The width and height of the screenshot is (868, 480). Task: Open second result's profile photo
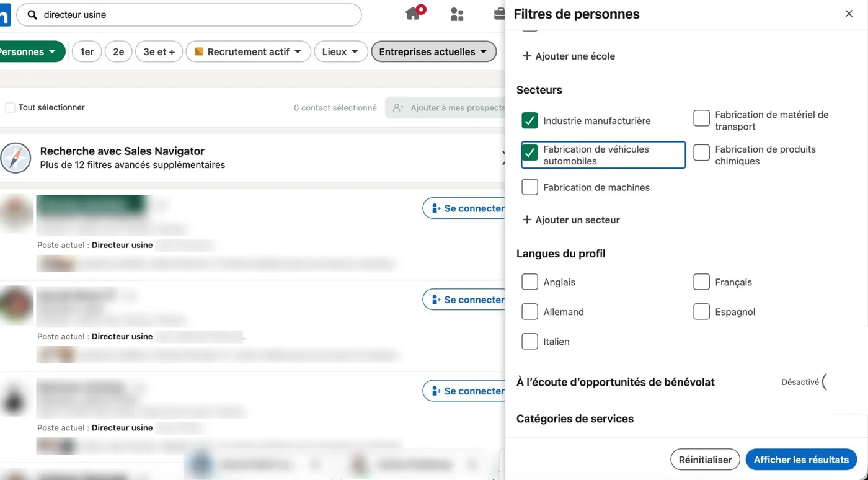[x=16, y=304]
